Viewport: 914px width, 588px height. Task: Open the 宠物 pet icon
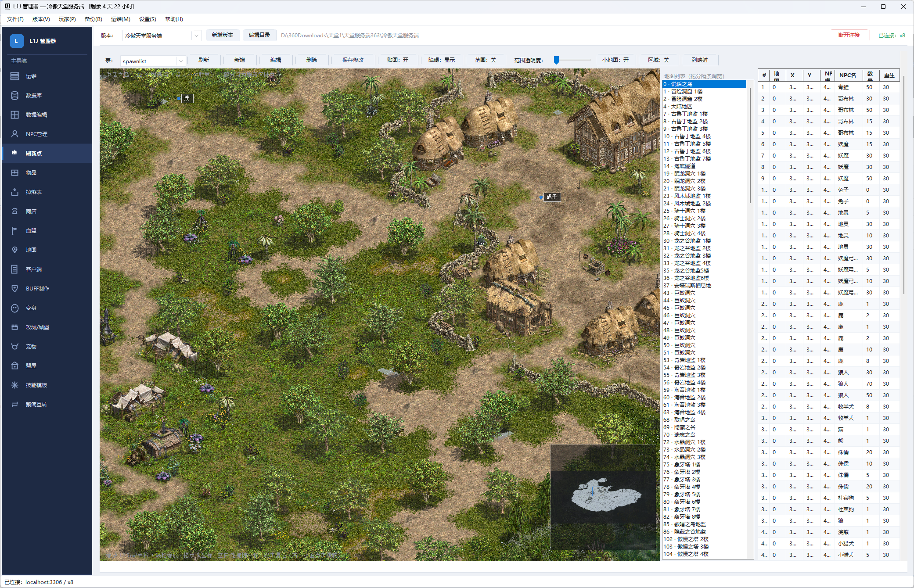click(x=14, y=346)
